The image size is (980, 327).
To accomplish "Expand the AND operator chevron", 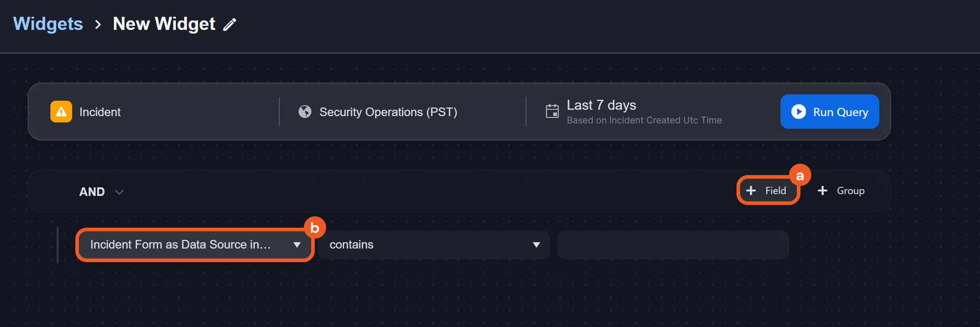I will click(x=119, y=192).
